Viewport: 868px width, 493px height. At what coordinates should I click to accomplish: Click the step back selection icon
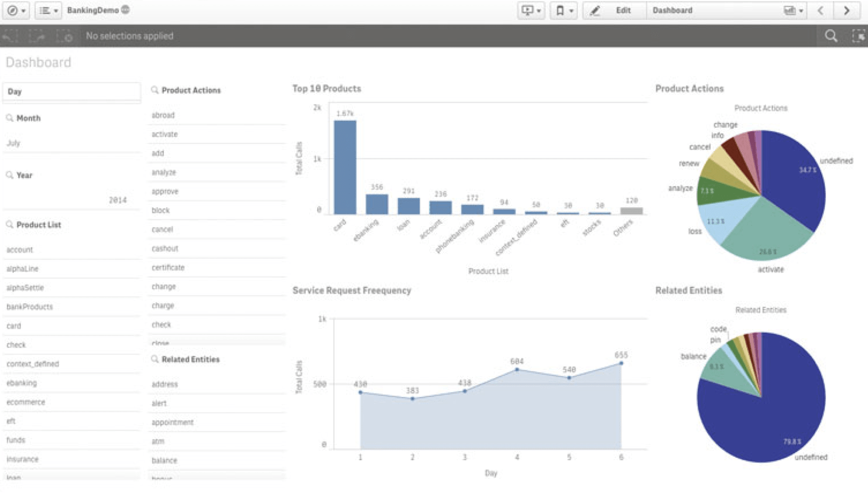pyautogui.click(x=10, y=36)
